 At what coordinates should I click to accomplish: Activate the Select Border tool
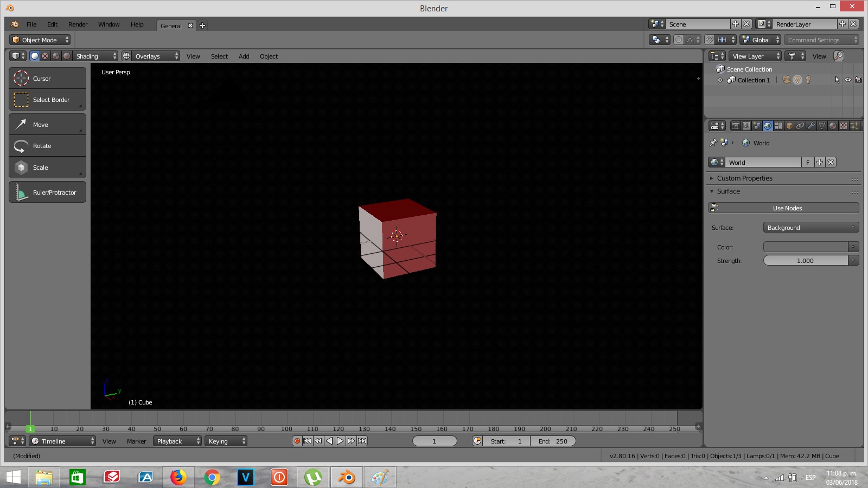coord(47,100)
